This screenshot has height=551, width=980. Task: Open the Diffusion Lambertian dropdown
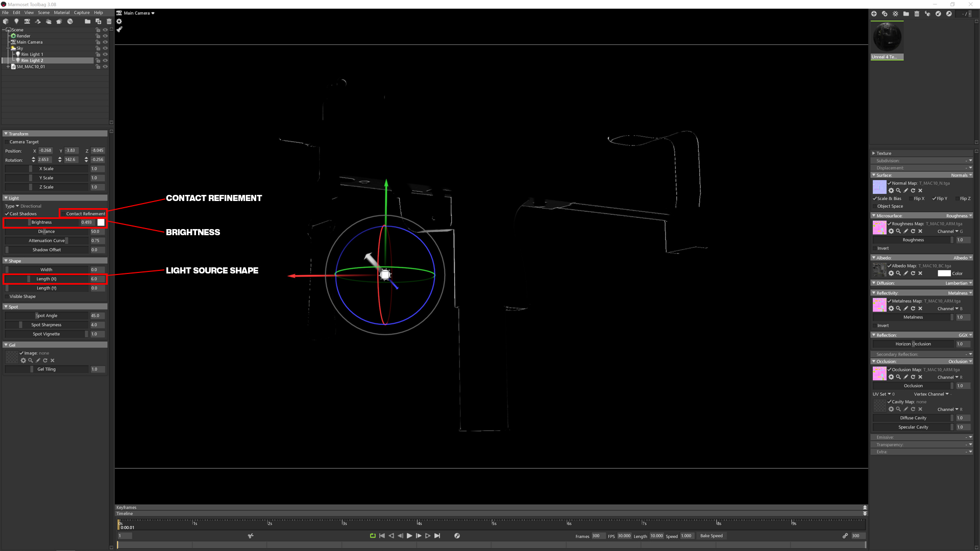click(x=959, y=283)
